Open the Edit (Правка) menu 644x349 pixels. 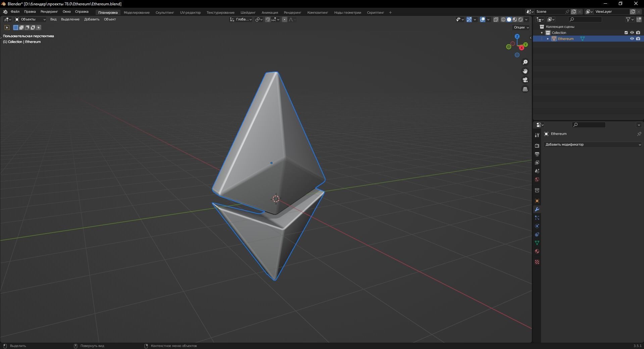30,12
